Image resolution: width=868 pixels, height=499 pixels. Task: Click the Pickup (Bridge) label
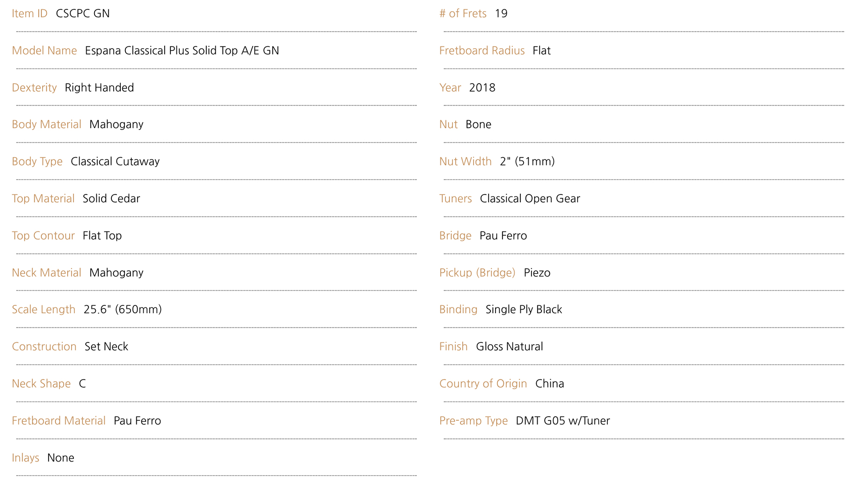click(477, 273)
